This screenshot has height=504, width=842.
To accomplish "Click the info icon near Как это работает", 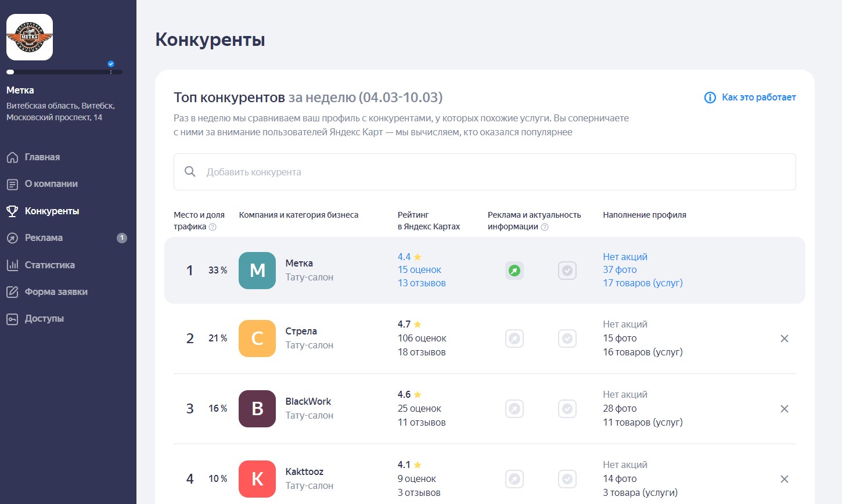I will (x=710, y=98).
